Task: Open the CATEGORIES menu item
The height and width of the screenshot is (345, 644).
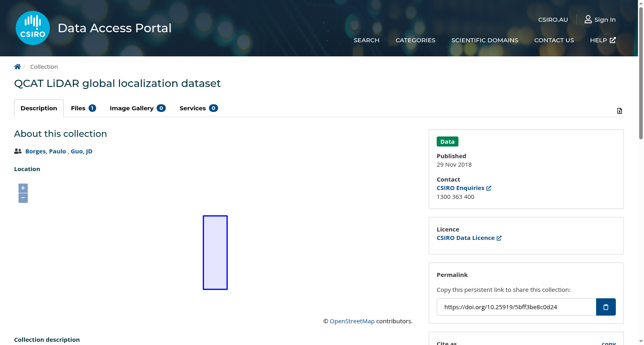Action: pyautogui.click(x=415, y=40)
